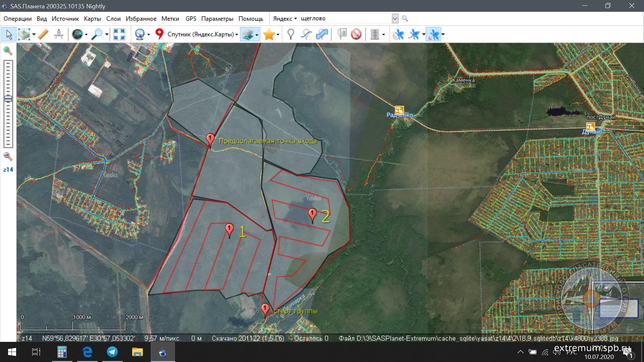Image resolution: width=644 pixels, height=362 pixels.
Task: Open the Спутник (Яндекс.Карты) map selector
Action: click(x=203, y=34)
